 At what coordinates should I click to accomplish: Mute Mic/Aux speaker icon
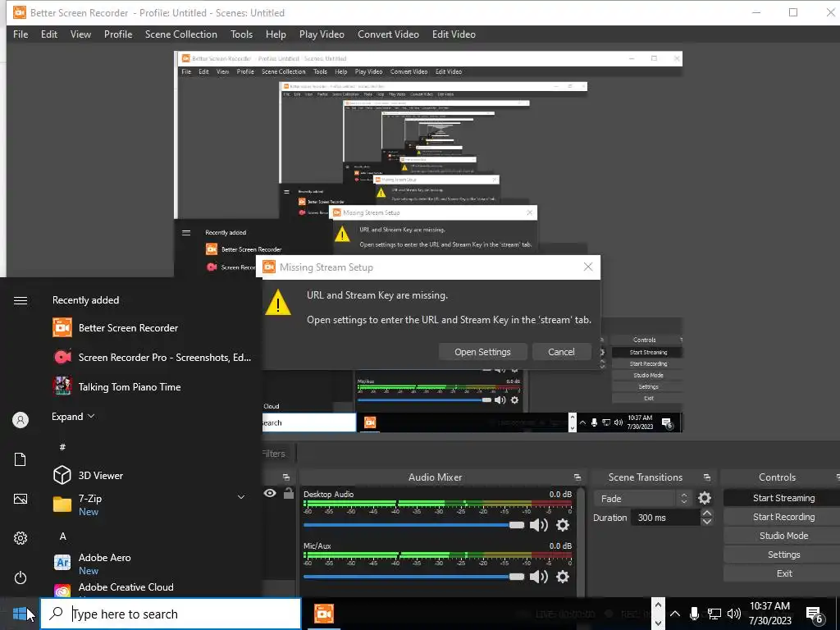(x=538, y=577)
